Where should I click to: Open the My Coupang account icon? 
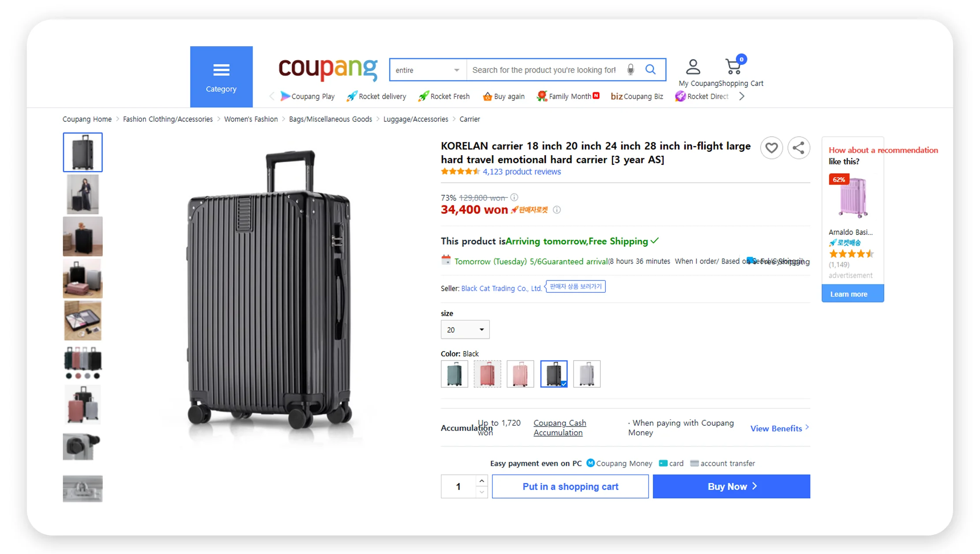[x=693, y=66]
